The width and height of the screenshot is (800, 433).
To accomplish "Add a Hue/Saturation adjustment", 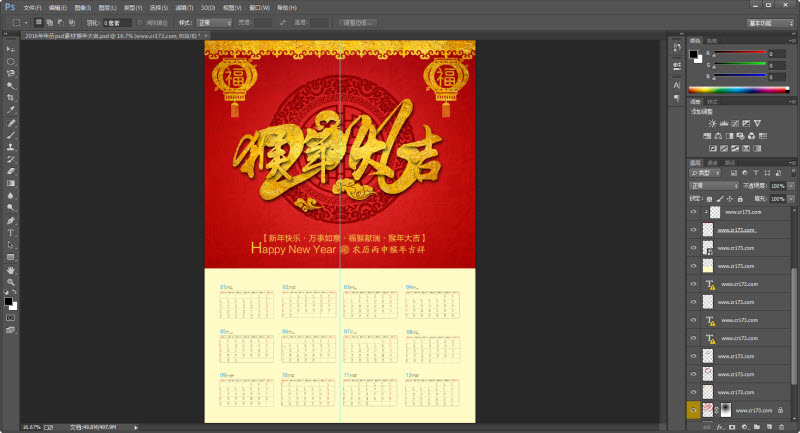I will tap(707, 136).
